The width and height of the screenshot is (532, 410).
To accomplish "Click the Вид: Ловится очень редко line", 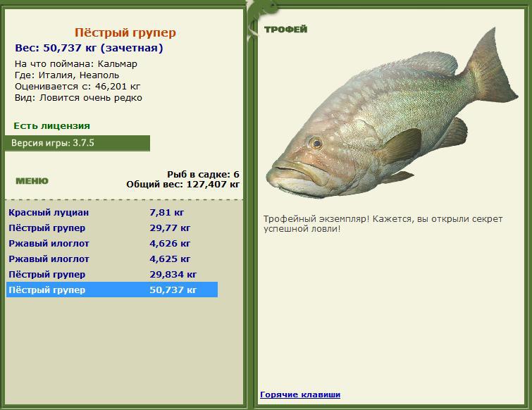I will pyautogui.click(x=78, y=98).
